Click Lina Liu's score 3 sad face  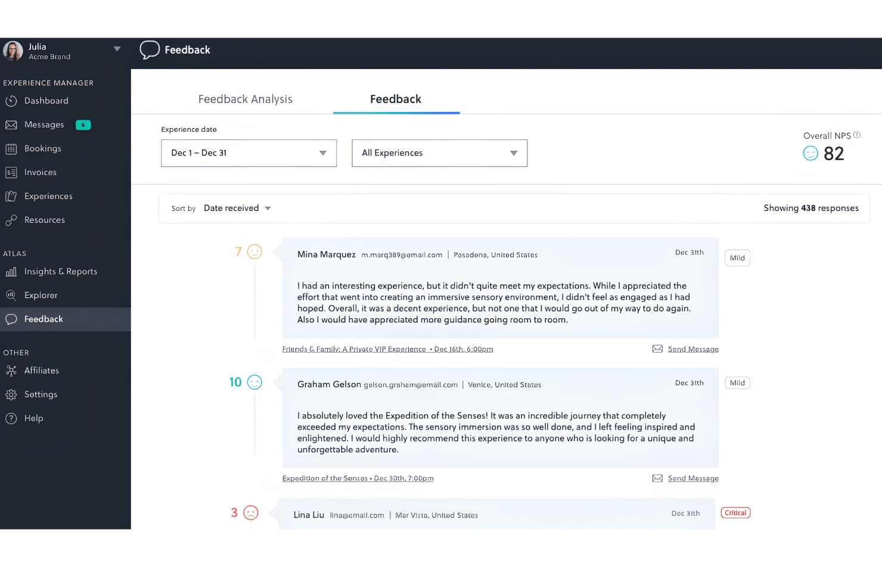click(251, 513)
